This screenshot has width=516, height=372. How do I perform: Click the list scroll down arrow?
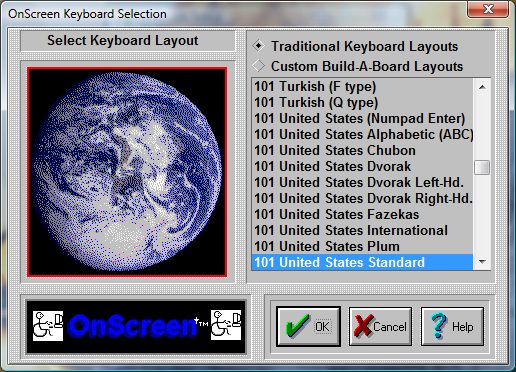pyautogui.click(x=482, y=262)
